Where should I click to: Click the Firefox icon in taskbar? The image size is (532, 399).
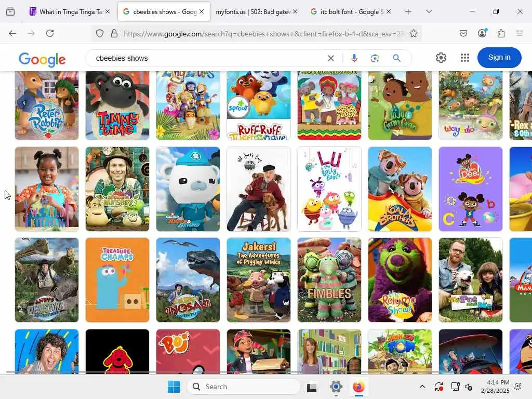pyautogui.click(x=359, y=387)
